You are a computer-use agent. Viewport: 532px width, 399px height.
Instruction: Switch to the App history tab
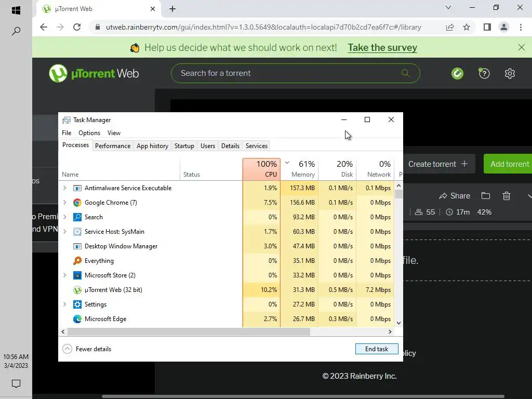click(152, 146)
